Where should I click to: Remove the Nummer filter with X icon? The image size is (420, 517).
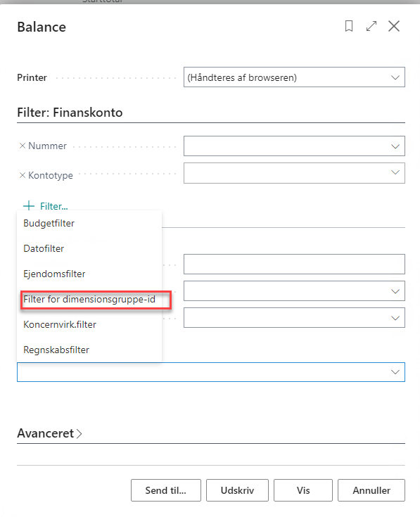point(23,146)
